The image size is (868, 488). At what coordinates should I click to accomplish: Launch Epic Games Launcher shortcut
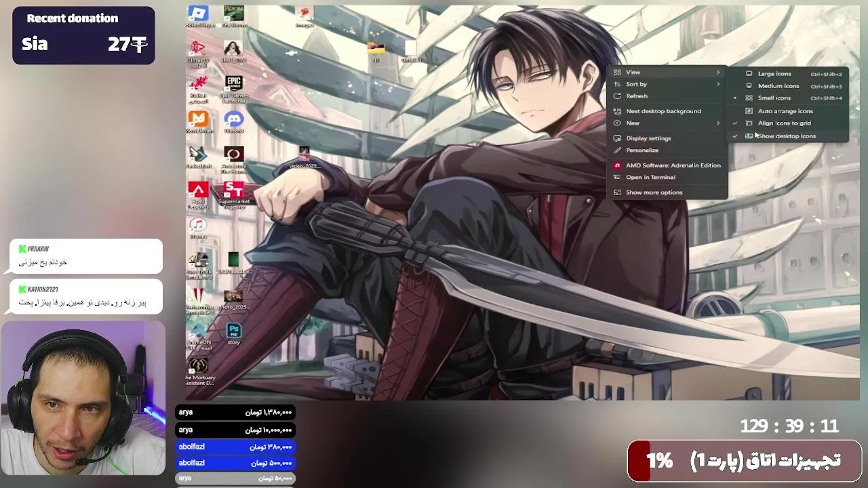click(x=234, y=88)
